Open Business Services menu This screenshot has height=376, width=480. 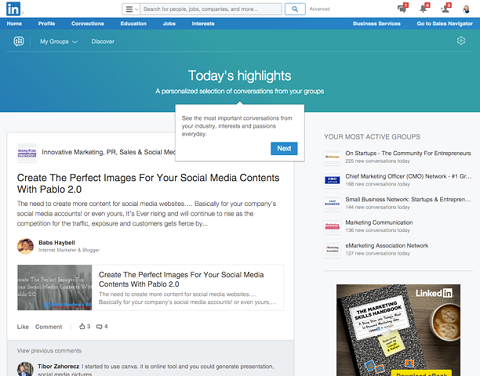tap(377, 24)
